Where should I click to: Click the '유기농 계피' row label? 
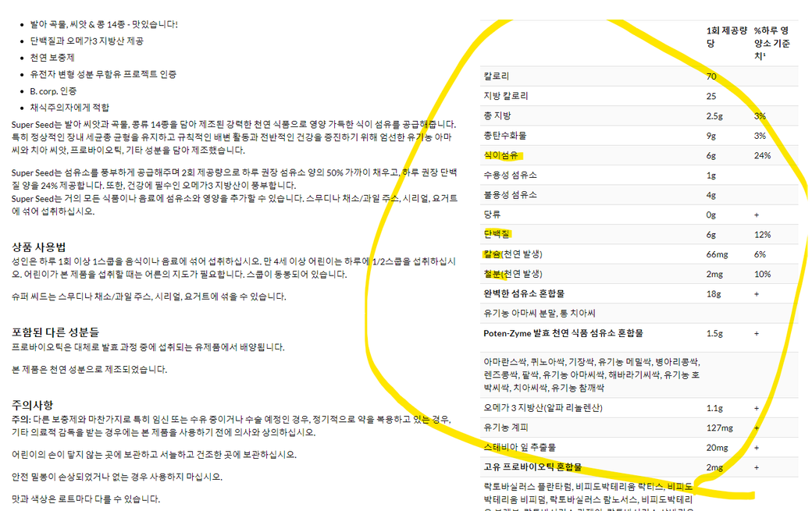(x=505, y=428)
